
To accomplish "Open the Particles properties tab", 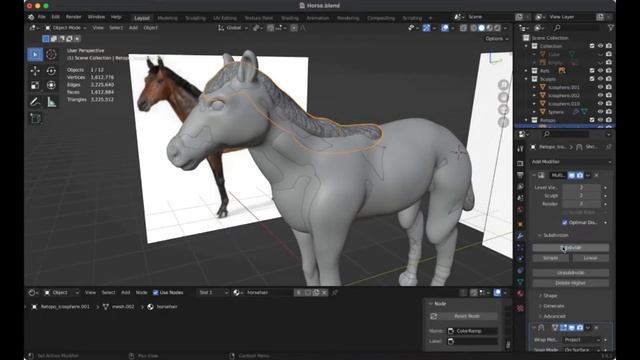I will click(520, 247).
